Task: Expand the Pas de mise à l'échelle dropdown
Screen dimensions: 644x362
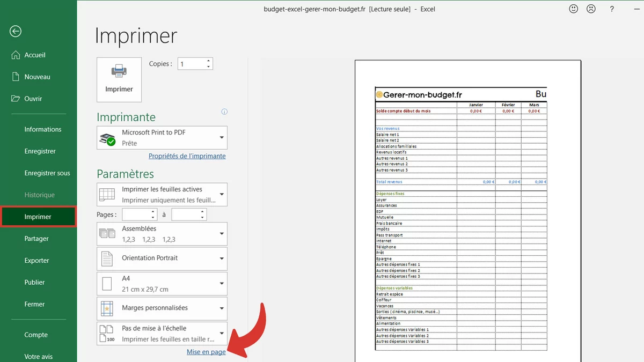Action: 222,334
